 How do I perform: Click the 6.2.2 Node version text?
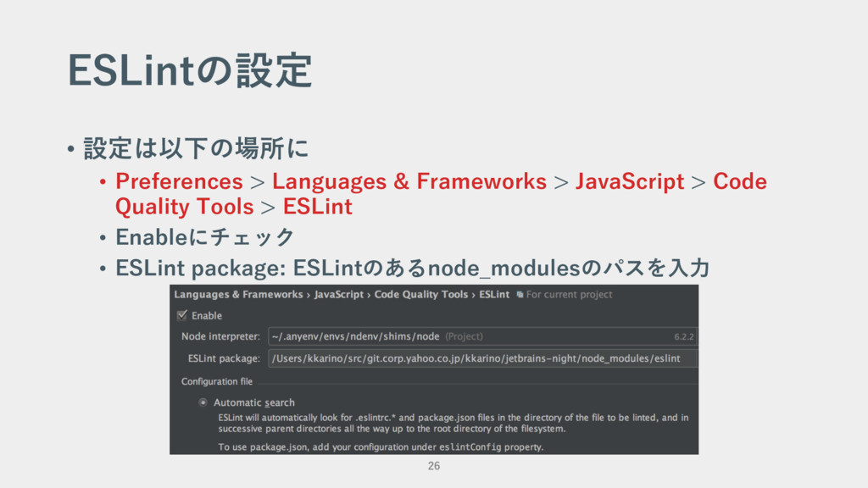[x=684, y=336]
